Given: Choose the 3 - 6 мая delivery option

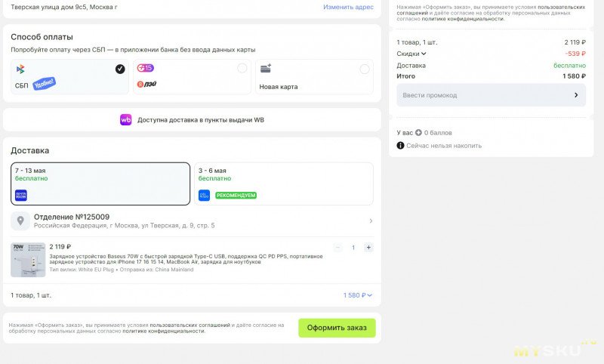Looking at the screenshot, I should point(283,184).
